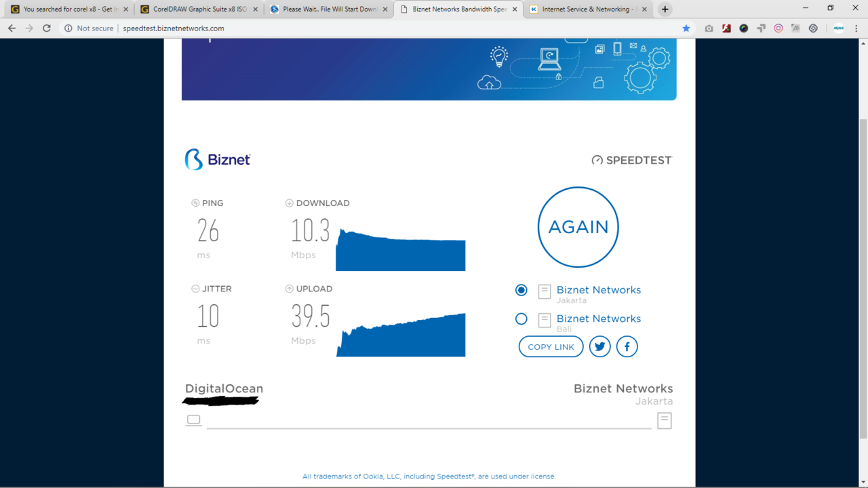Close the CorelDRAW Graphic Suite tab
868x488 pixels.
[x=255, y=9]
